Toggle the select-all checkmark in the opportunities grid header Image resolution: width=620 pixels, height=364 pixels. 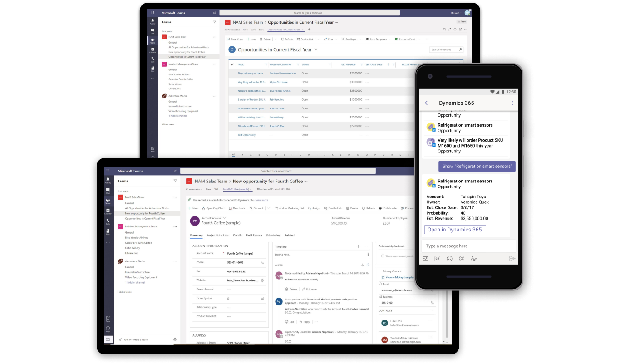click(232, 64)
